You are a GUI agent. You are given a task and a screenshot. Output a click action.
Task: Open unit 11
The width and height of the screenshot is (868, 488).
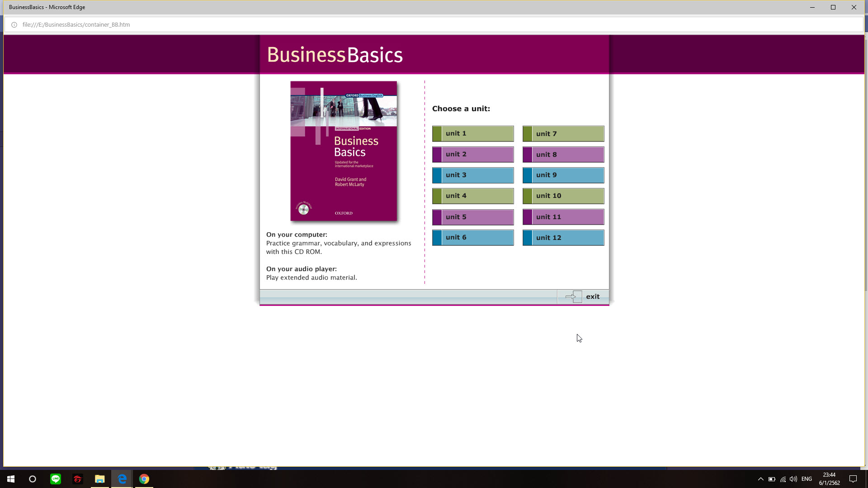tap(563, 217)
